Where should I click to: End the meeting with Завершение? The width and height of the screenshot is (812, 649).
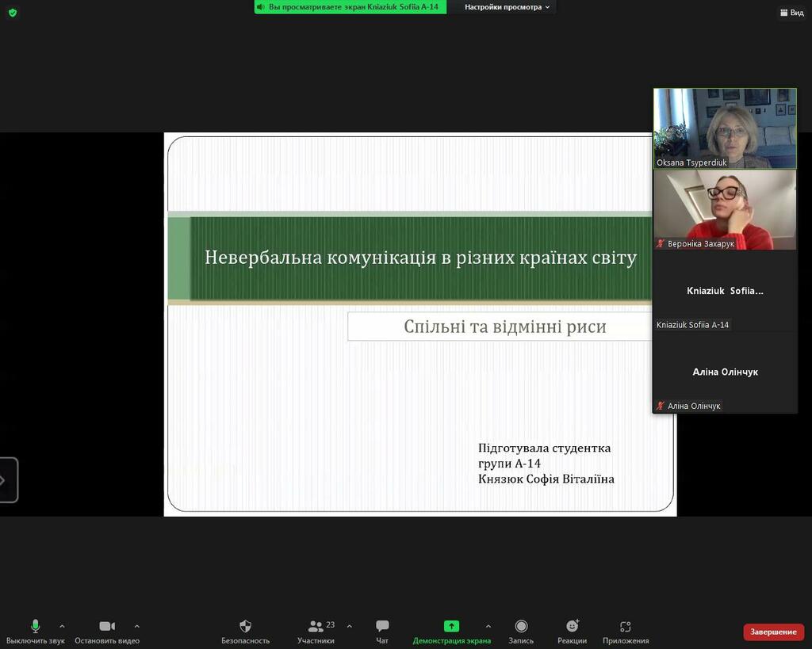[x=773, y=632]
